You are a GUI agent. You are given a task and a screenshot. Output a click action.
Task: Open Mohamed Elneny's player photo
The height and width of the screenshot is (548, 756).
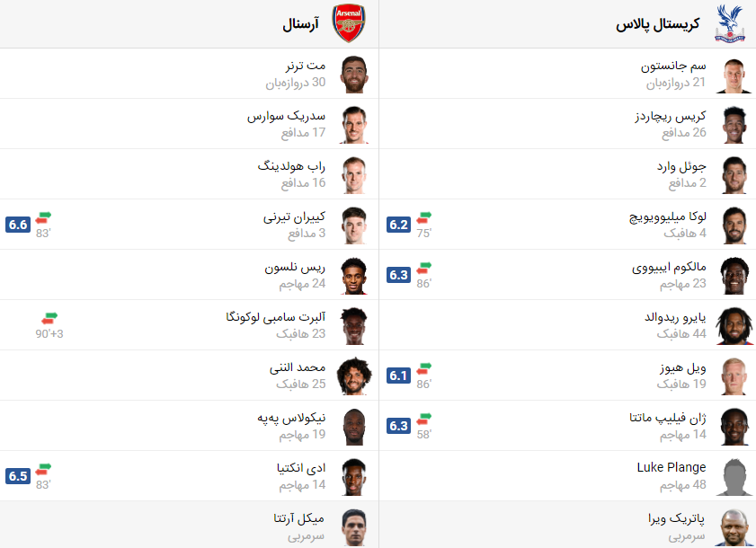pos(354,376)
